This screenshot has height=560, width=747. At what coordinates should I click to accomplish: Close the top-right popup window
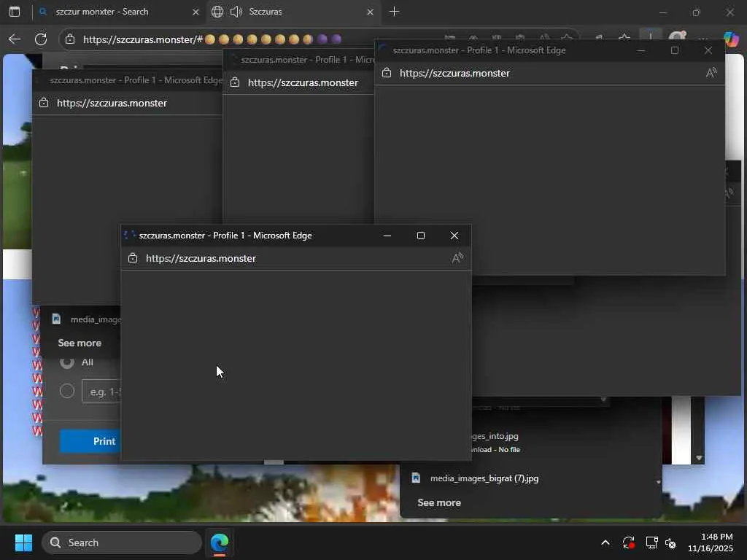coord(708,50)
